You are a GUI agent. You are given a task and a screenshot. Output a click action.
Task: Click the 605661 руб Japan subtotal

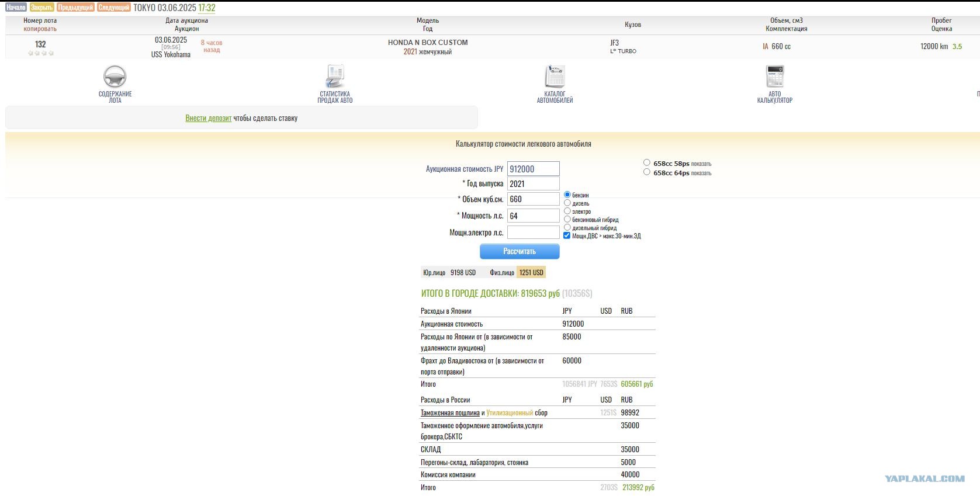(637, 384)
